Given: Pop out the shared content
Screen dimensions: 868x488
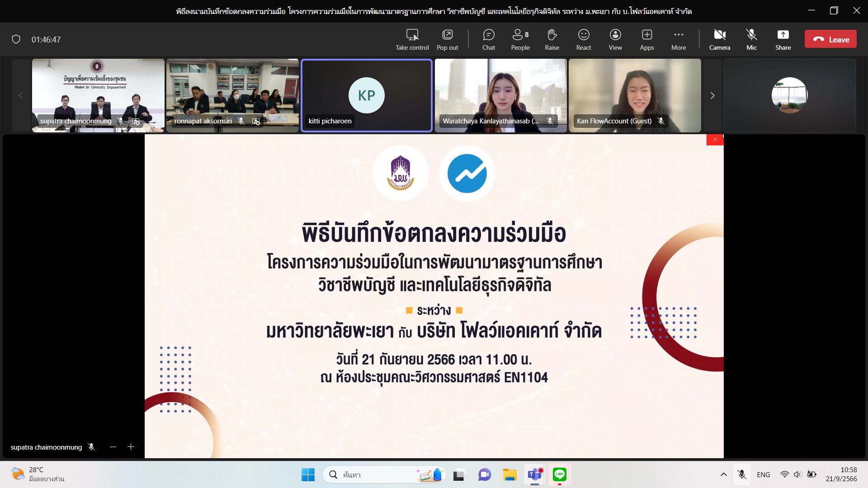Looking at the screenshot, I should pos(447,40).
